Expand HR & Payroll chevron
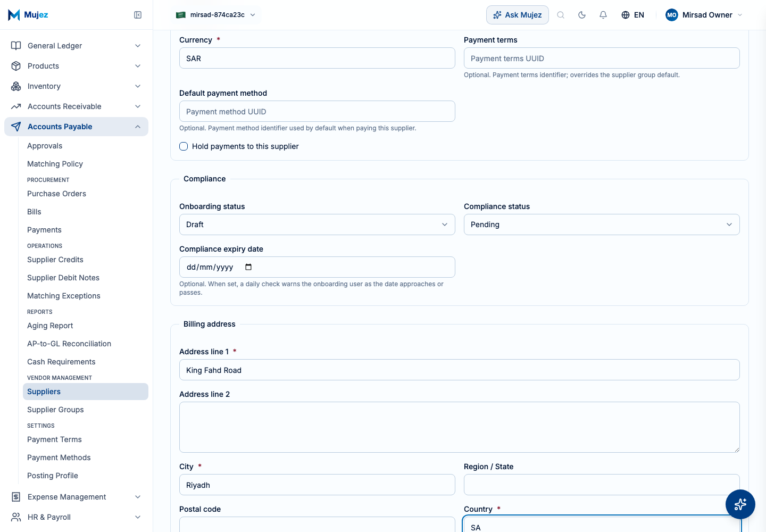Image resolution: width=766 pixels, height=532 pixels. point(138,517)
